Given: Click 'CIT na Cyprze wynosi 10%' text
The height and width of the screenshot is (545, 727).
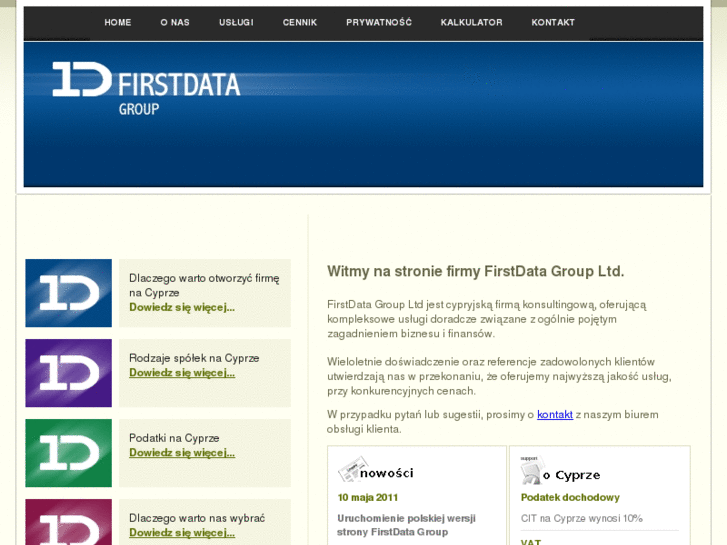Looking at the screenshot, I should pos(581,519).
